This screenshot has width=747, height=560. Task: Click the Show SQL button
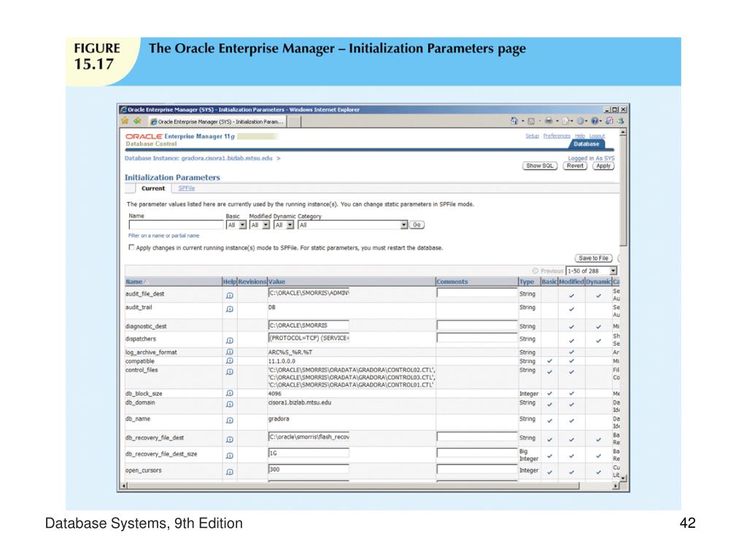[540, 166]
